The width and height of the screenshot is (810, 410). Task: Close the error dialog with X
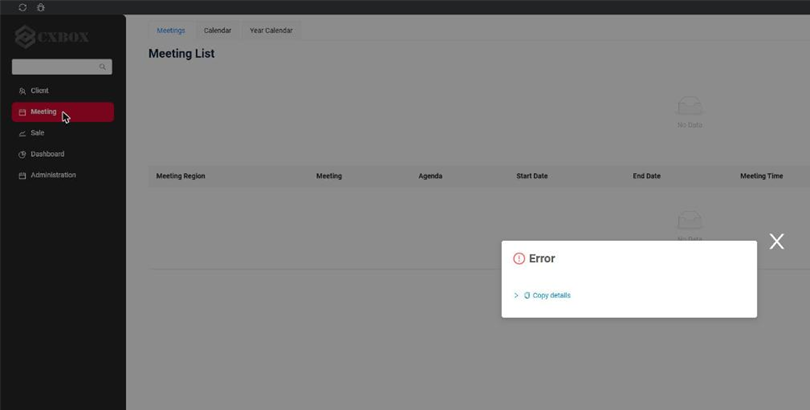(776, 241)
